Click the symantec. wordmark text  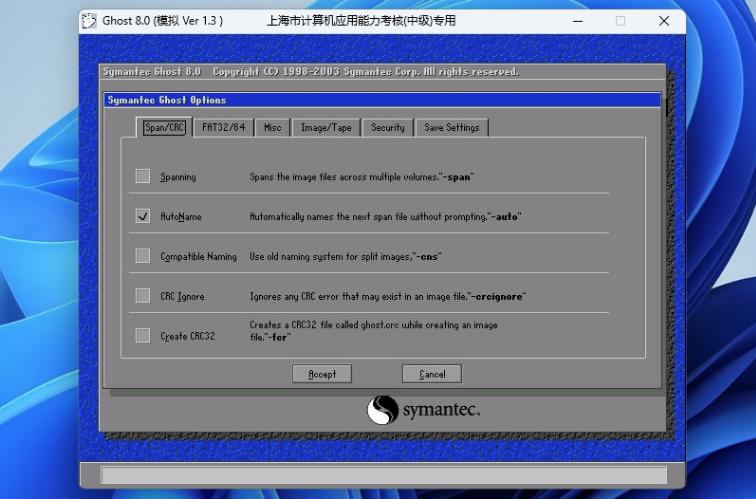[441, 410]
